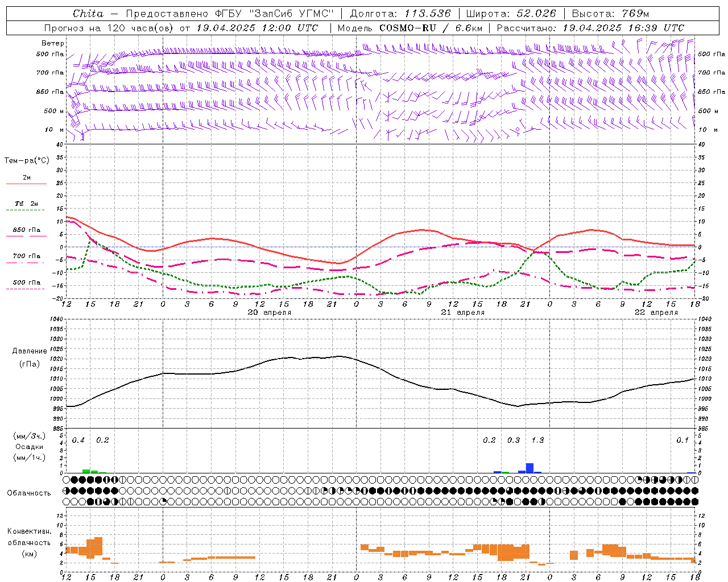728x582 pixels.
Task: Click the "Облачность" cloudiness label
Action: point(29,493)
